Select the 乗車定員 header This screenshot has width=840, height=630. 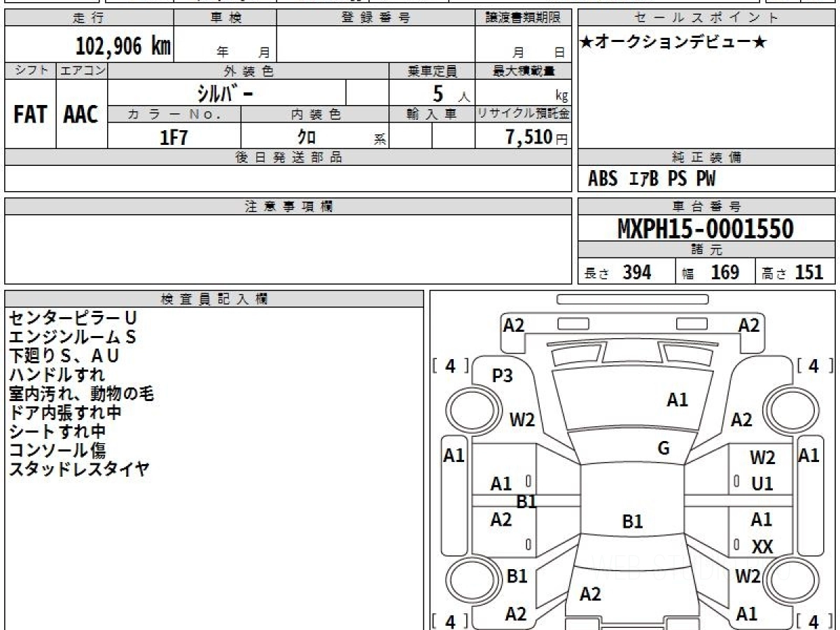pyautogui.click(x=432, y=71)
